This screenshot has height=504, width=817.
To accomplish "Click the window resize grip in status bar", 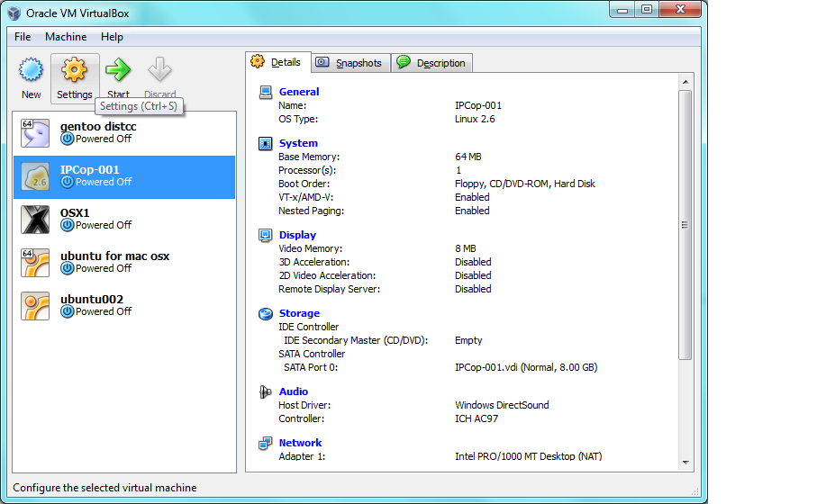I will [694, 491].
